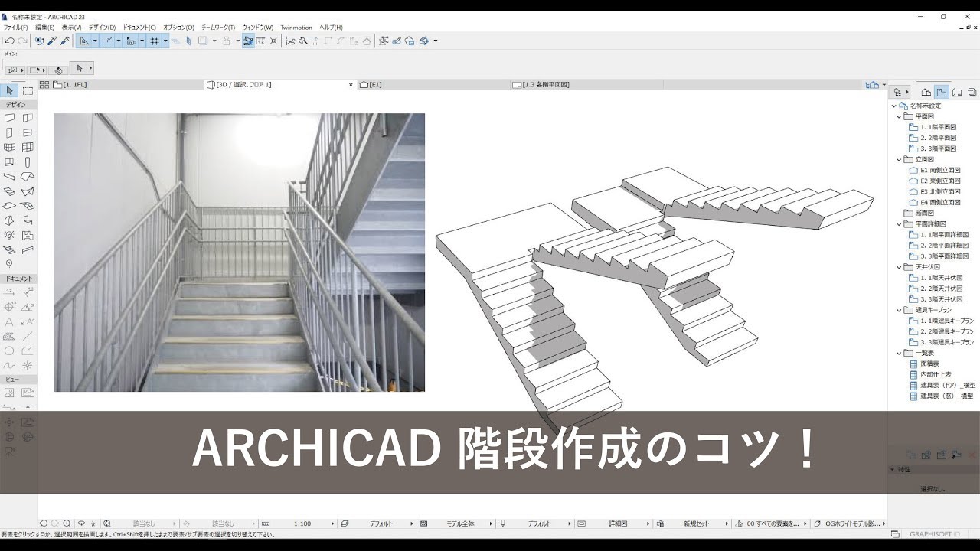Viewport: 980px width, 551px height.
Task: Toggle the highlighted suspend groups button
Action: click(248, 41)
